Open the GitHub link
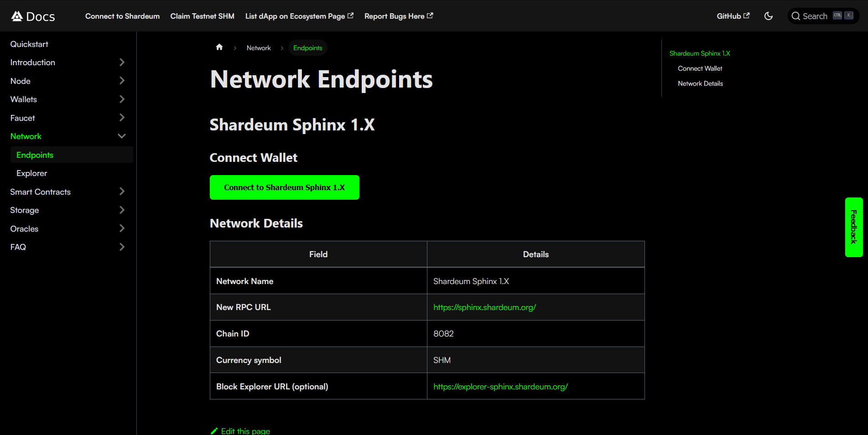 click(x=733, y=16)
